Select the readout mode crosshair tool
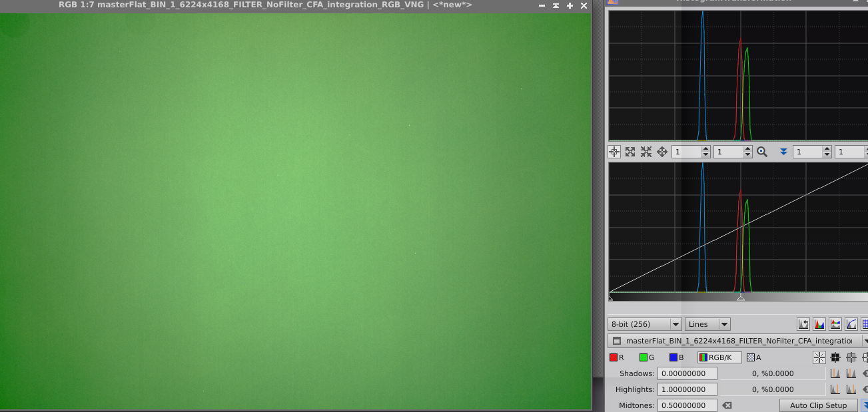Screen dimensions: 868x412 [x=614, y=152]
